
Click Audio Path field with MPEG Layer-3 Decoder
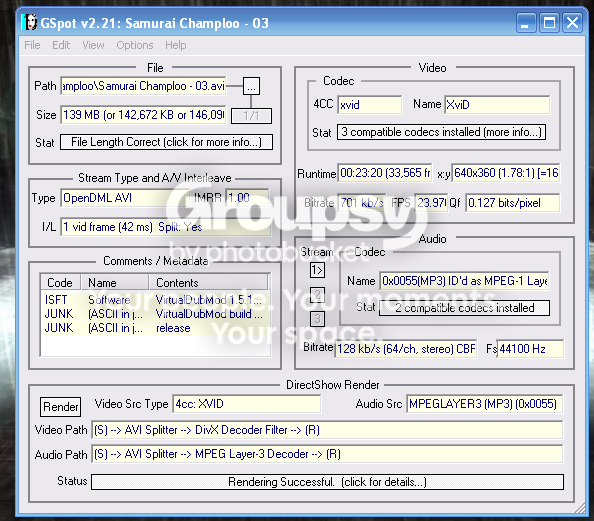click(327, 454)
